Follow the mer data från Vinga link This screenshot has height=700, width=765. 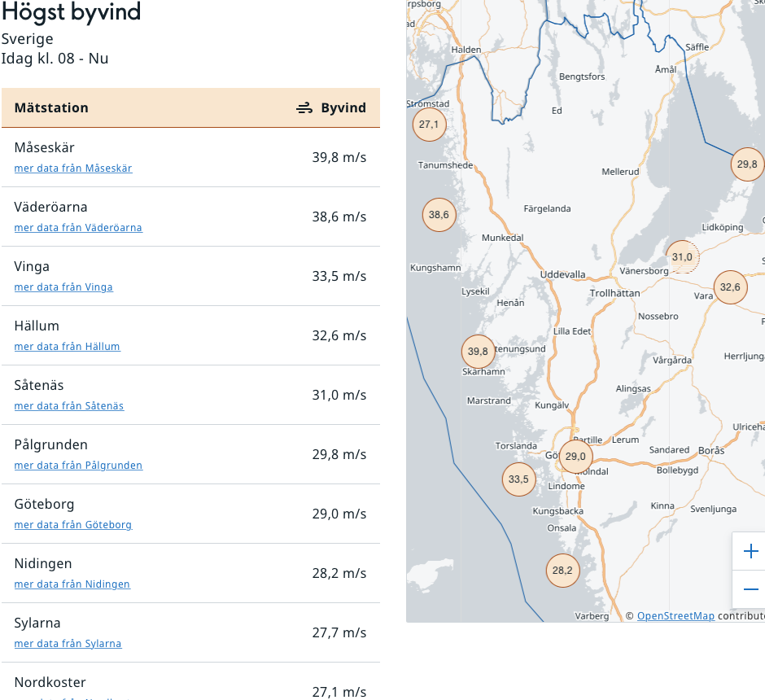click(63, 287)
